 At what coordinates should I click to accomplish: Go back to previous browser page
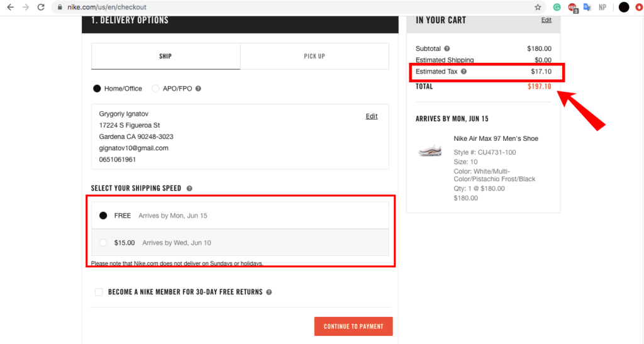coord(10,7)
